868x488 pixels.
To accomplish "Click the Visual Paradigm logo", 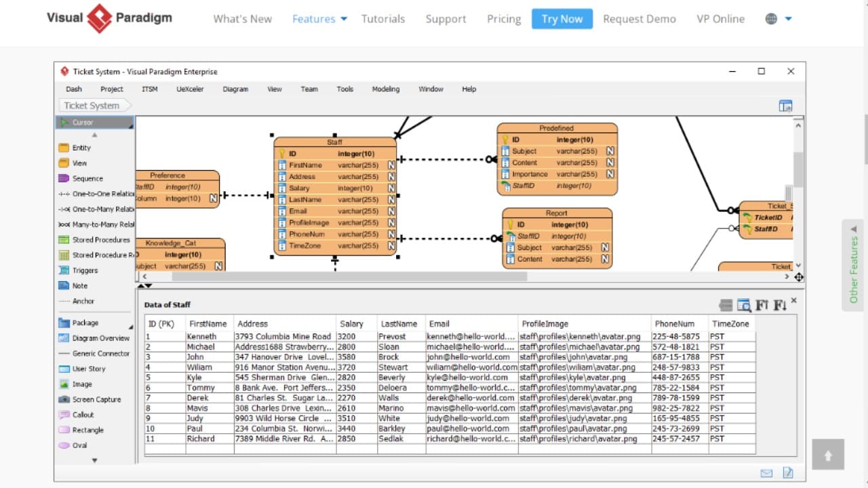I will point(109,18).
